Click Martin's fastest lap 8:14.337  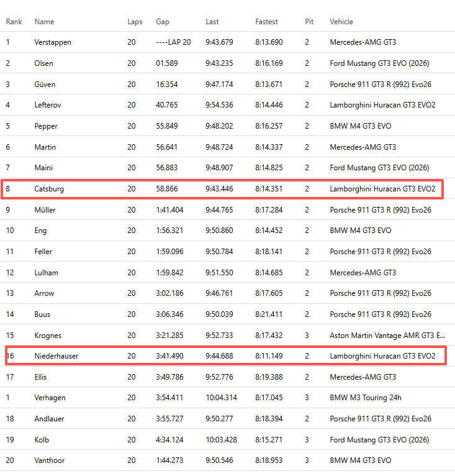269,147
